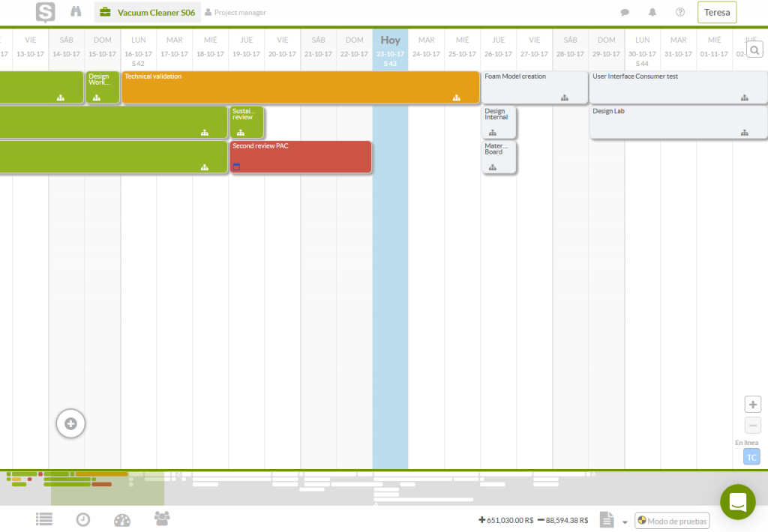The width and height of the screenshot is (768, 532).
Task: Toggle Modo de pruebas test mode
Action: (672, 521)
